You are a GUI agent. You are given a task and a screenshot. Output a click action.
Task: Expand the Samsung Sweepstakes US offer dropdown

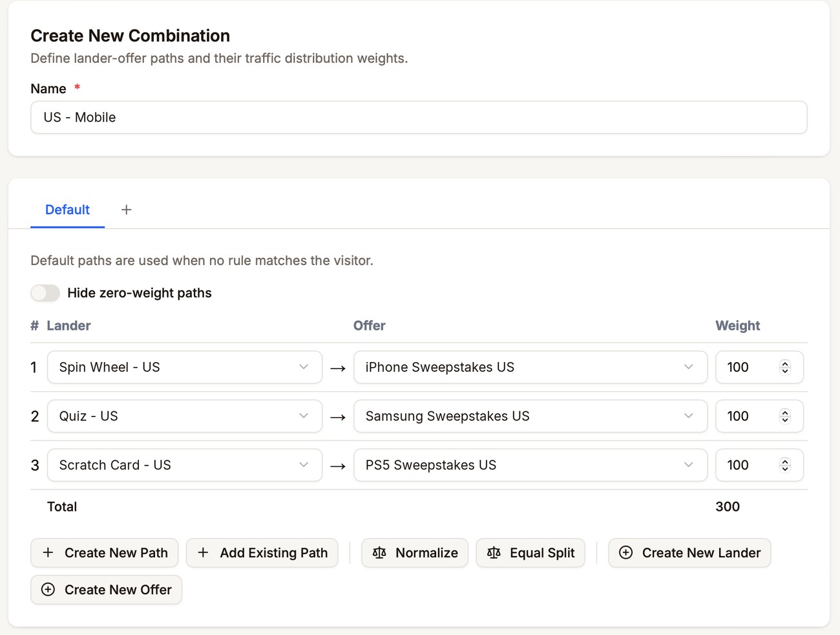(530, 416)
